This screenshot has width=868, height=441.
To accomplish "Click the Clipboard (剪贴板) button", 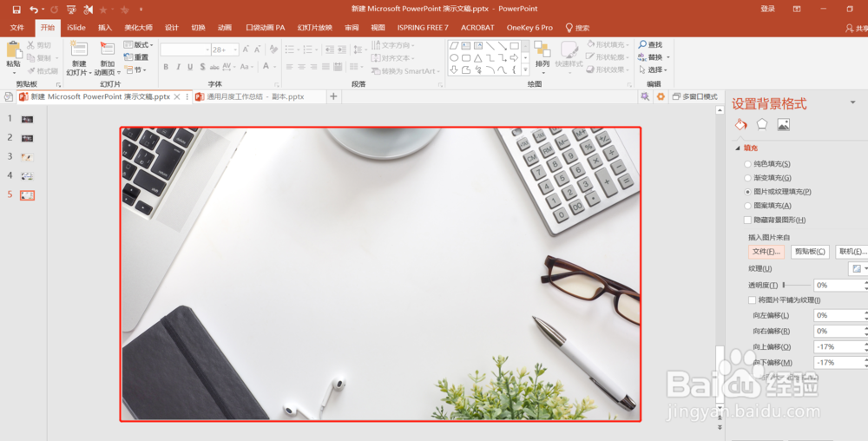I will click(810, 252).
